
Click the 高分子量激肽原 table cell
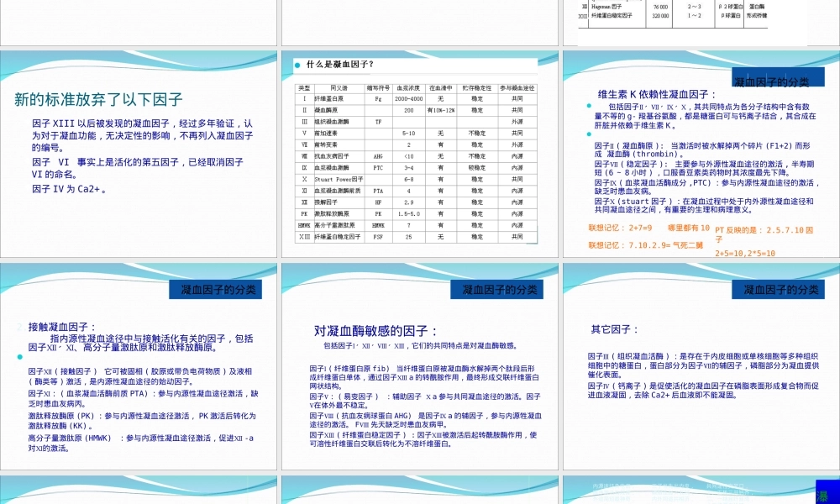339,225
